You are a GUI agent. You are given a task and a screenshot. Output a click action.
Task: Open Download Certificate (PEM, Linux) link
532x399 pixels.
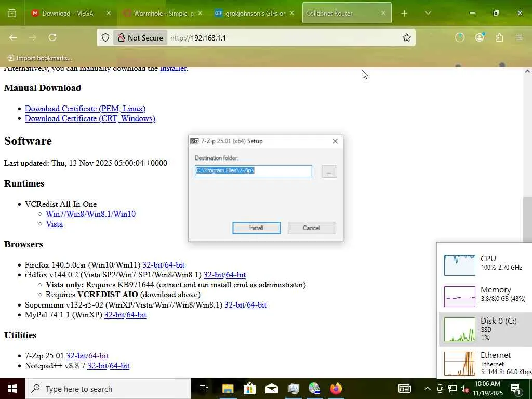click(85, 109)
